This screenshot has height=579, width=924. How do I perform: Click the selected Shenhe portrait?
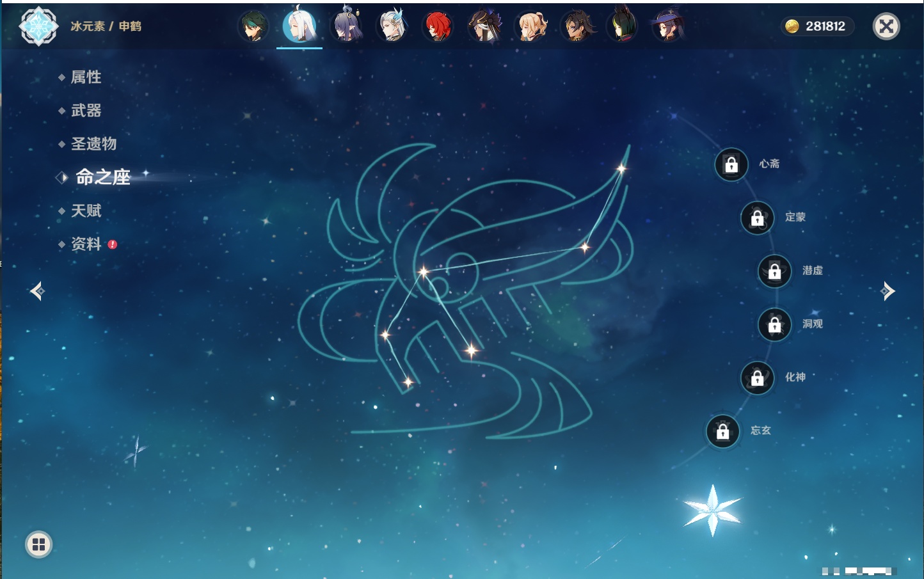tap(299, 27)
